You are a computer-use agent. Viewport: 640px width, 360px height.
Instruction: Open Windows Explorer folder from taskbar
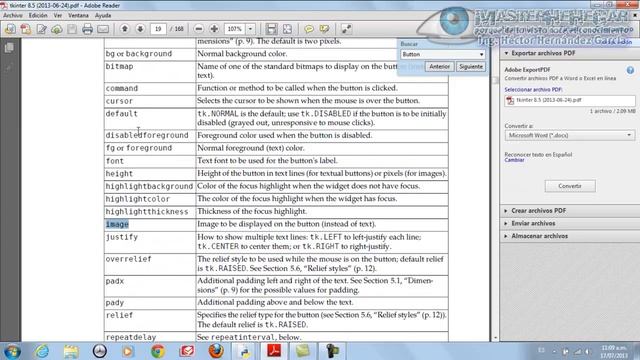pyautogui.click(x=71, y=351)
